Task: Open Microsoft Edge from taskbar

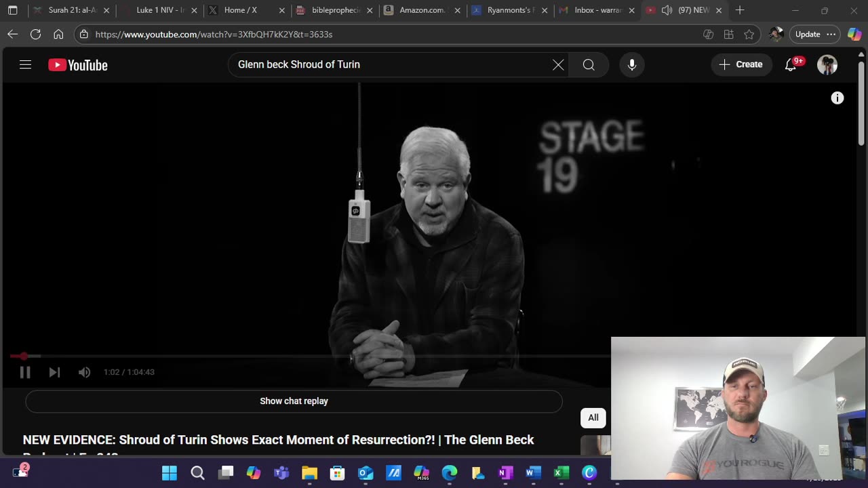Action: point(450,473)
